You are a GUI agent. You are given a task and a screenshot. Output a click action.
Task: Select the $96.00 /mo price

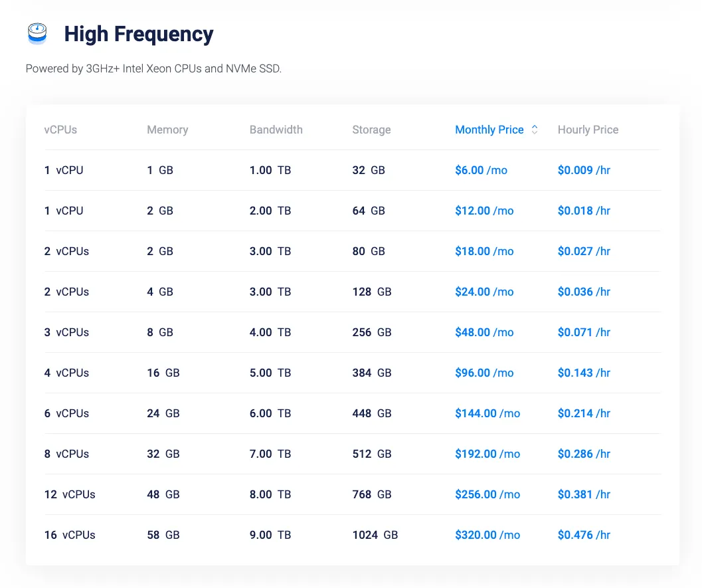coord(484,373)
